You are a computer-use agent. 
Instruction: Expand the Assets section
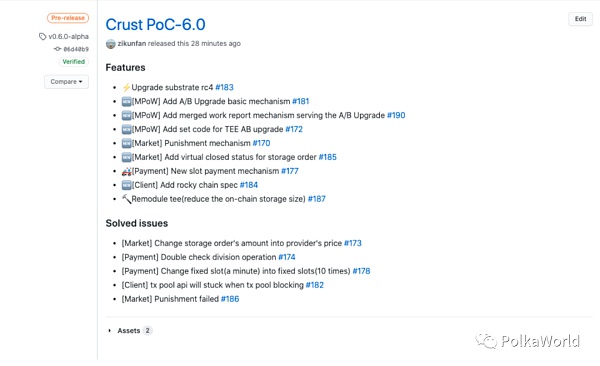(129, 330)
